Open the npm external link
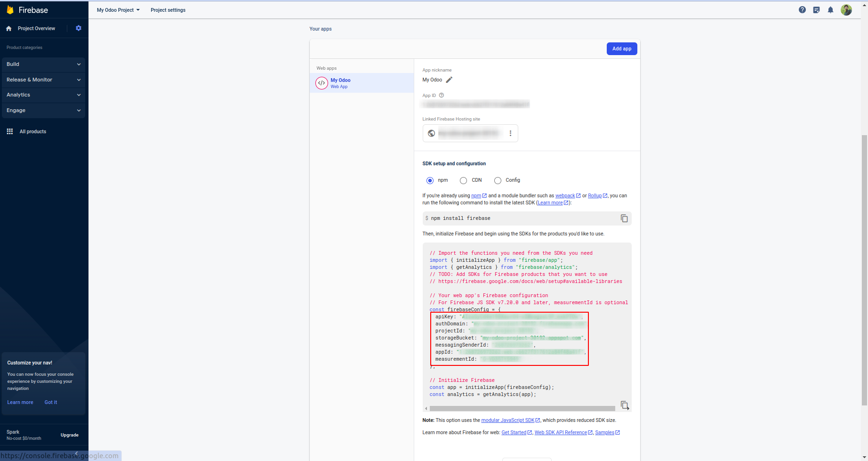 479,196
